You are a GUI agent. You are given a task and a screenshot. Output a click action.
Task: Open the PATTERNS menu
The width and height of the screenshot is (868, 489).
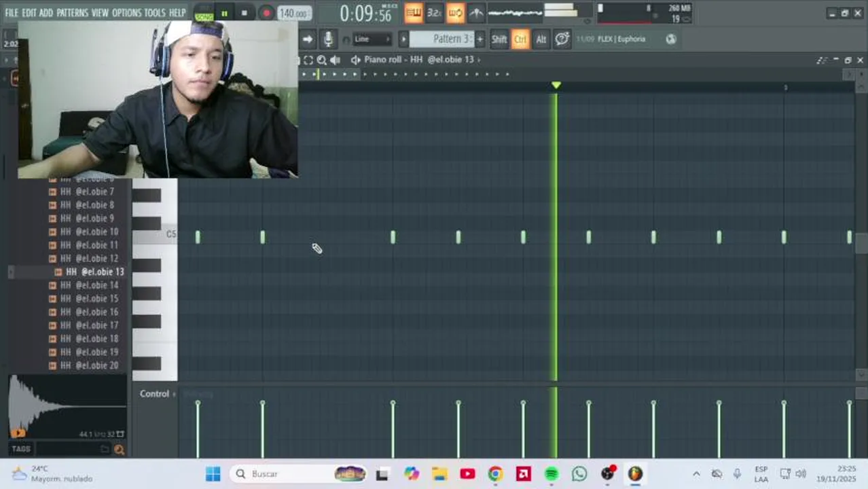point(72,13)
